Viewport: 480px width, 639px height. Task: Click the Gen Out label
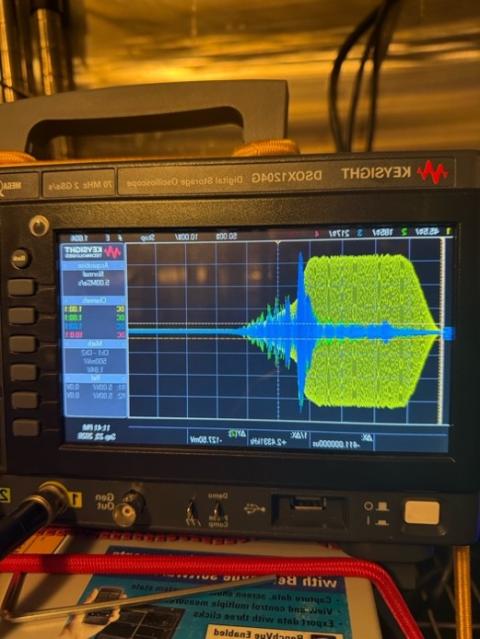click(104, 502)
